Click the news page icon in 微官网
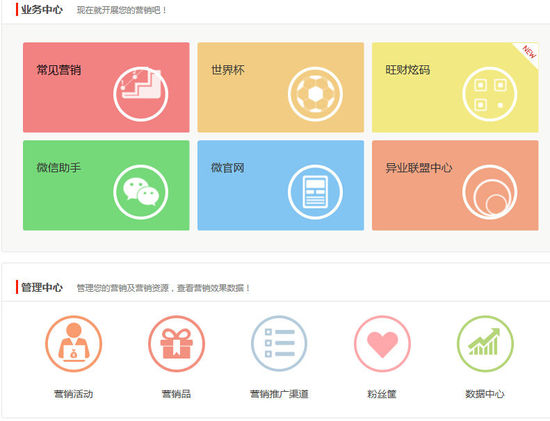Viewport: 550px width, 421px height. tap(315, 192)
